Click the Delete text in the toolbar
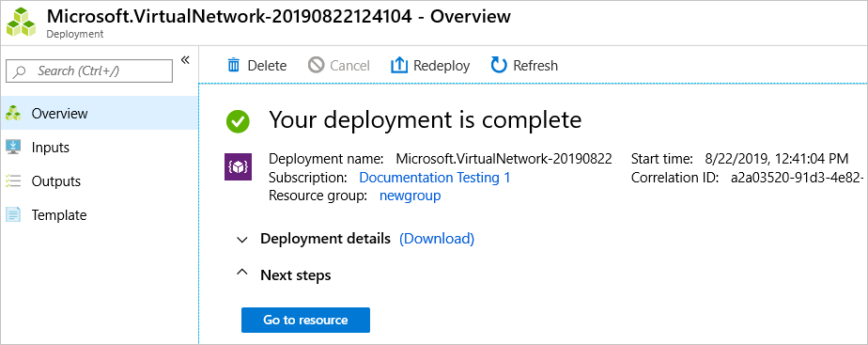The image size is (868, 345). coord(267,66)
